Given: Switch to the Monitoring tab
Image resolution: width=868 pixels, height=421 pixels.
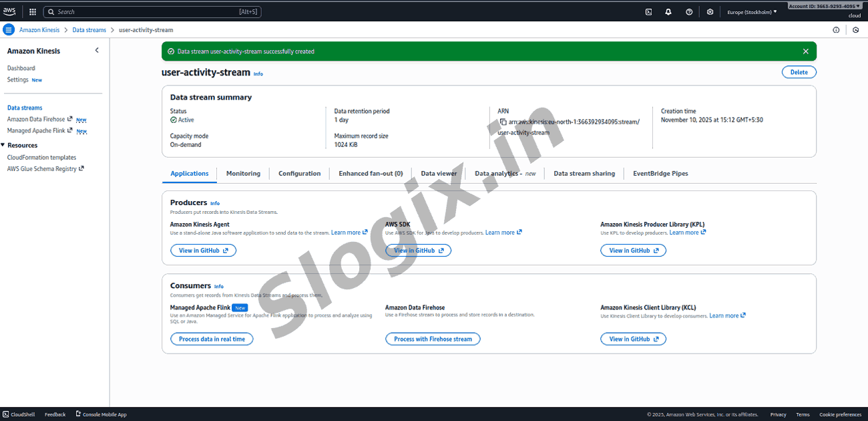Looking at the screenshot, I should [x=243, y=174].
